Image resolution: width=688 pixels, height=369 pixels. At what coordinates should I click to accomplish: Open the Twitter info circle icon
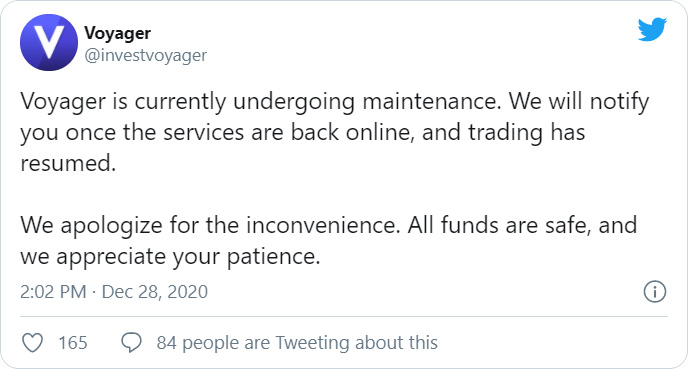tap(655, 291)
